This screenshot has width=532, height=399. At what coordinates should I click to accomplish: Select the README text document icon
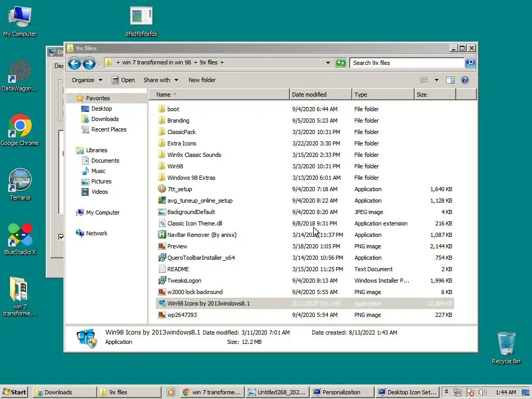click(x=162, y=269)
